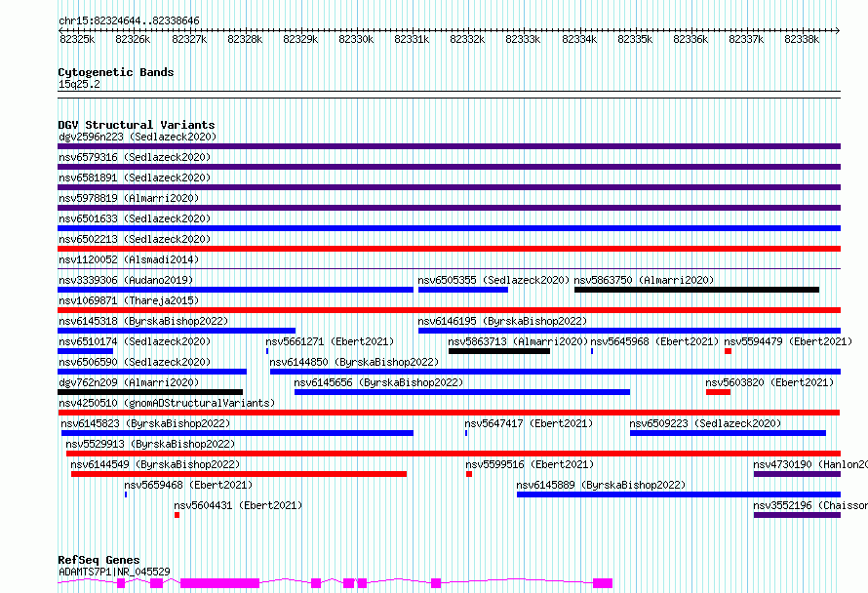
Task: Select nsv4730190 (Hanlon) variant label
Action: point(810,464)
